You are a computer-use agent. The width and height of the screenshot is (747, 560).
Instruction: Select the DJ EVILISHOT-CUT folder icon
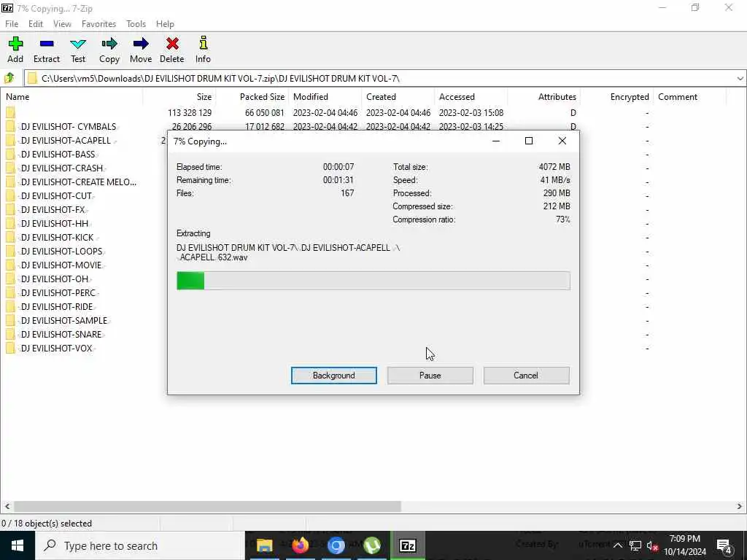10,195
